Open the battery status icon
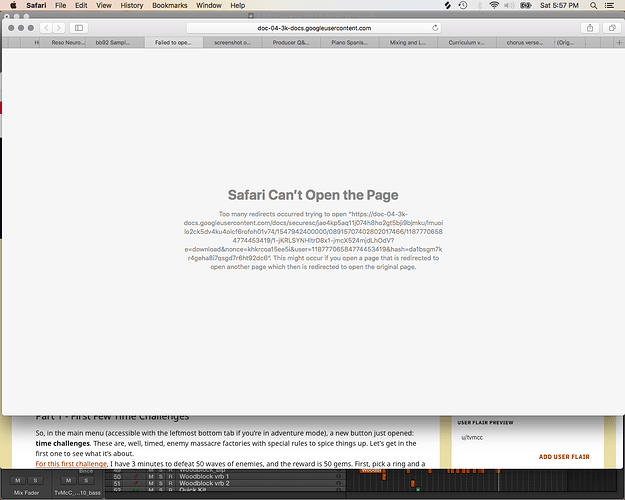The height and width of the screenshot is (500, 625). click(x=526, y=5)
